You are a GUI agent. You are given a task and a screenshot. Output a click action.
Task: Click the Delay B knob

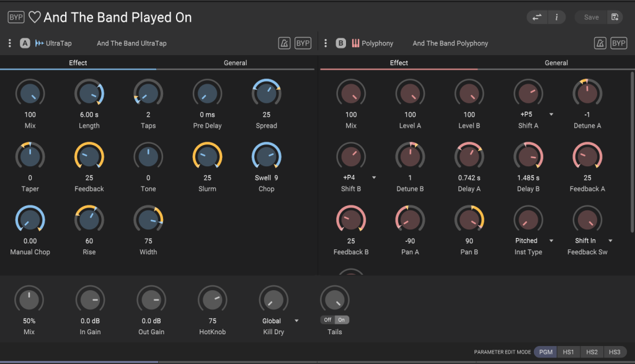coord(528,157)
